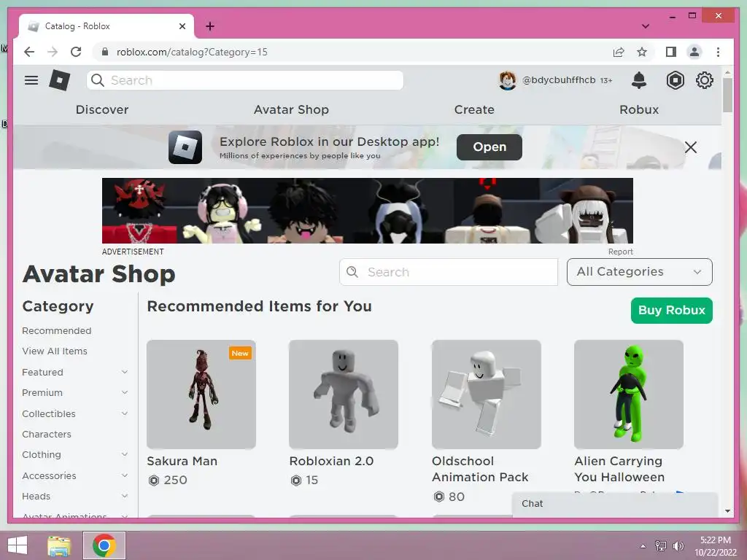Viewport: 747px width, 560px height.
Task: Click the Sakura Man item title
Action: coord(182,461)
